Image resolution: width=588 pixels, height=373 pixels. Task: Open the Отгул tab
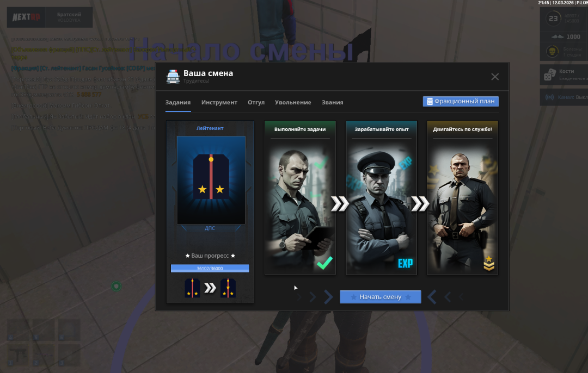[256, 102]
